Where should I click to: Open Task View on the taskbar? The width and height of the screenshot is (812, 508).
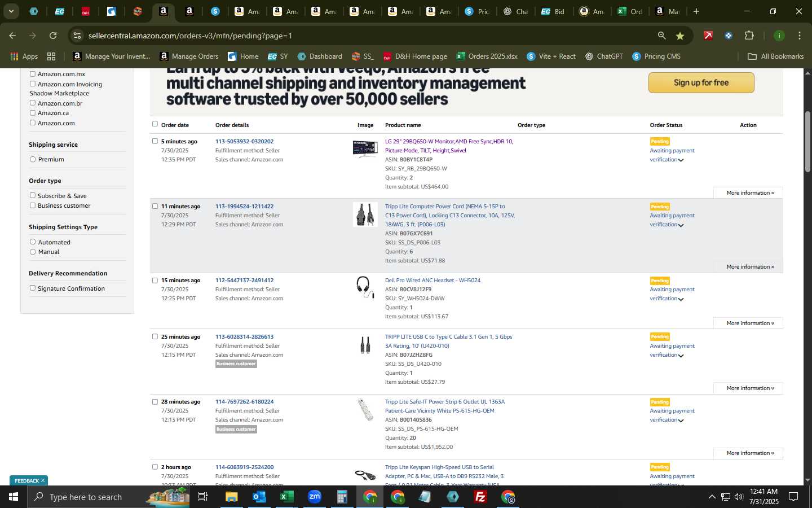click(203, 497)
